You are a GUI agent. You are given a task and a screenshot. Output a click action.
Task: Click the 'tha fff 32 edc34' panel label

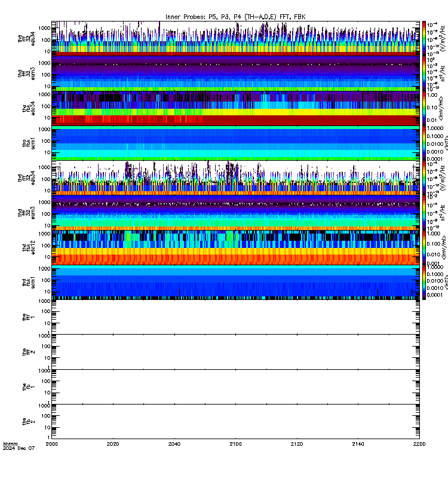pos(26,38)
